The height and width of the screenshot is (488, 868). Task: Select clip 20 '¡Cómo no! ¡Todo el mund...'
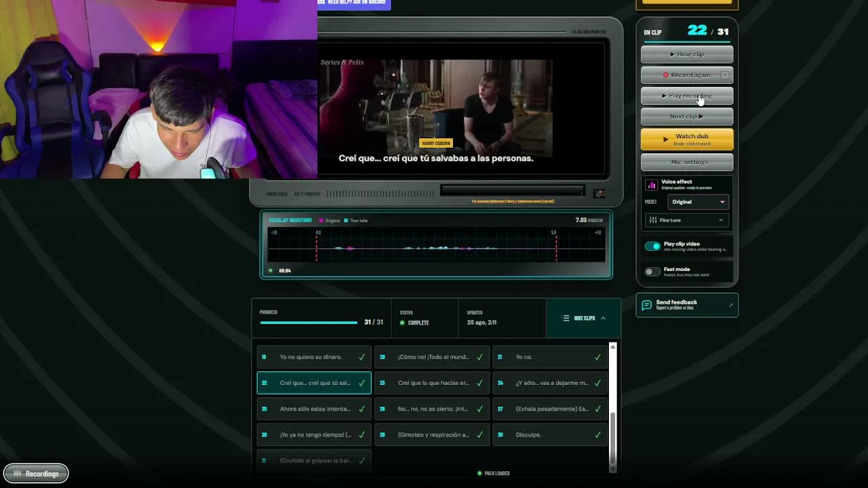[x=432, y=357]
